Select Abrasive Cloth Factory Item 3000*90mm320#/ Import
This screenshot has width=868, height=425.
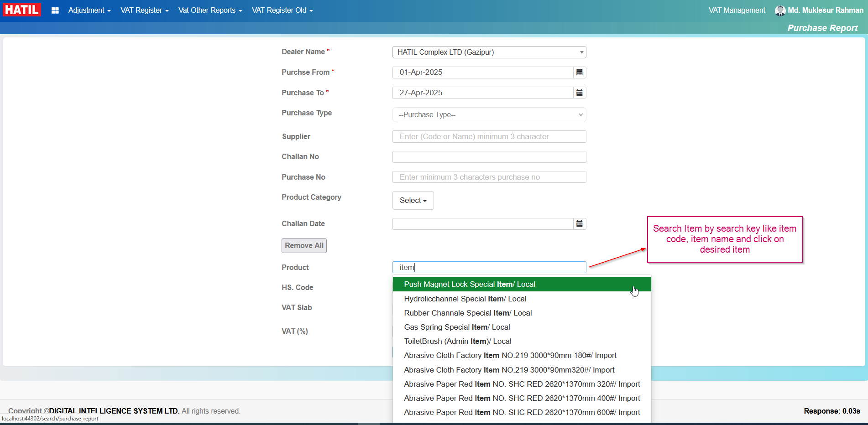[522, 370]
